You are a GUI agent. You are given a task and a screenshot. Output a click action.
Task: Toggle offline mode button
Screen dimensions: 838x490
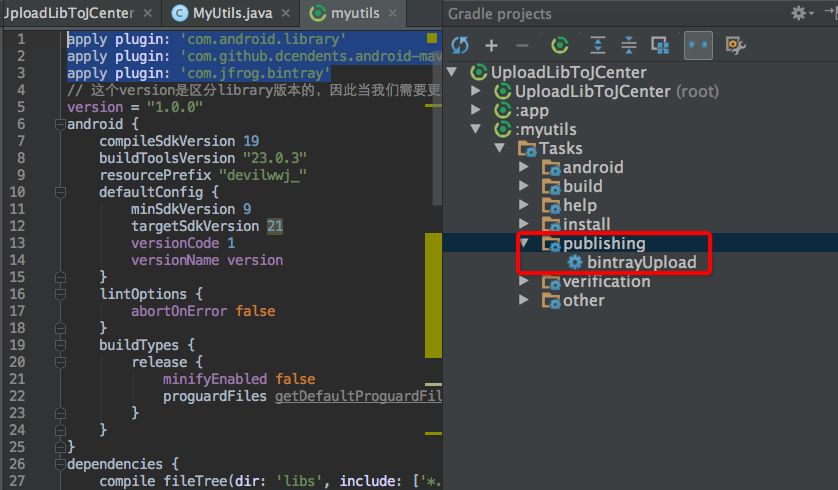[x=698, y=45]
